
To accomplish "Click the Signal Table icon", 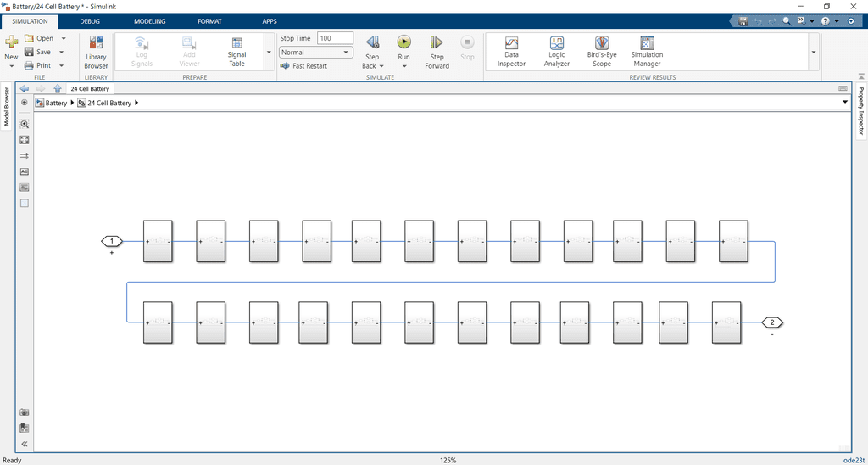I will click(236, 52).
